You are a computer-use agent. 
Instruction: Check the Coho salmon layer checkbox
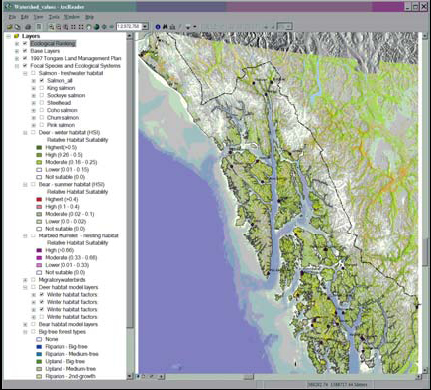[x=42, y=110]
